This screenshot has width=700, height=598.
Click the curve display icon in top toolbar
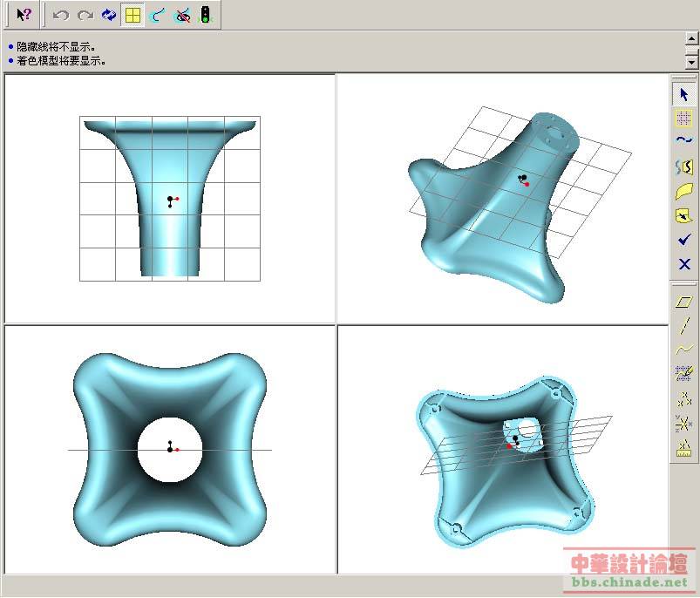click(x=157, y=16)
